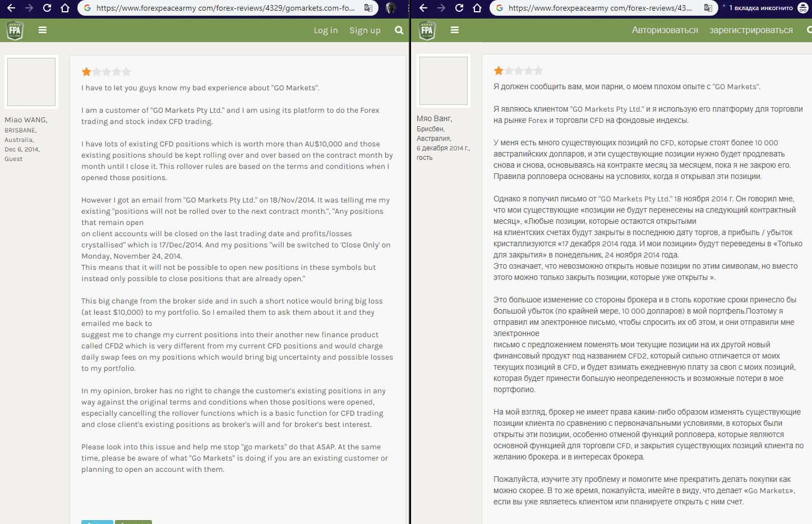Click the Sign up link
The image size is (812, 524).
pyautogui.click(x=365, y=30)
